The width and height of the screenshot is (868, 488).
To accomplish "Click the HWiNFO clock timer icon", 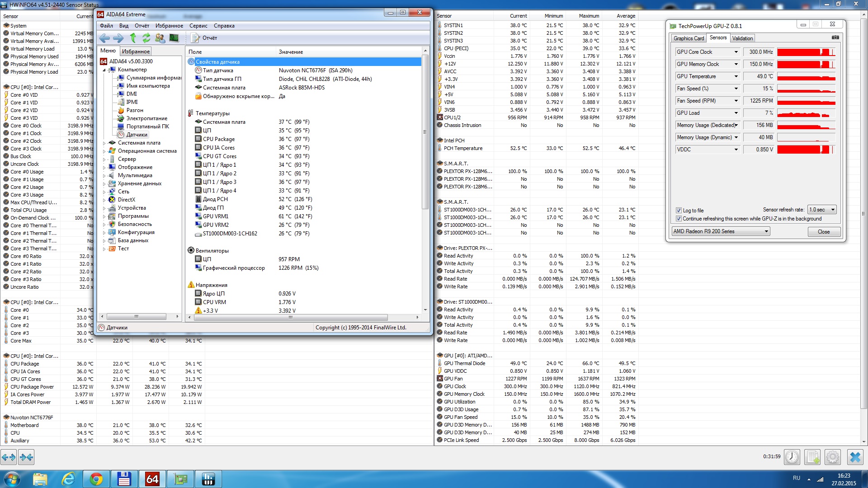I will coord(792,457).
